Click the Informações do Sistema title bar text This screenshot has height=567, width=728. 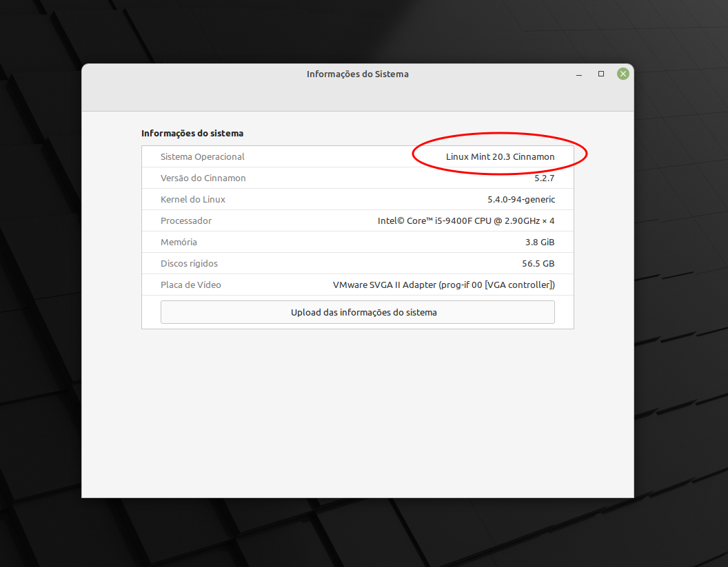[x=357, y=74]
